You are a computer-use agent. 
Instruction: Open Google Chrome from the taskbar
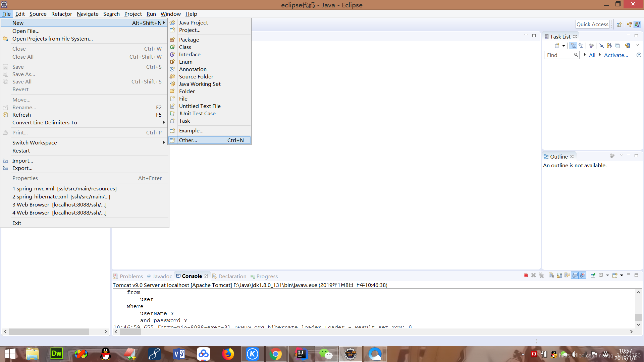(275, 354)
